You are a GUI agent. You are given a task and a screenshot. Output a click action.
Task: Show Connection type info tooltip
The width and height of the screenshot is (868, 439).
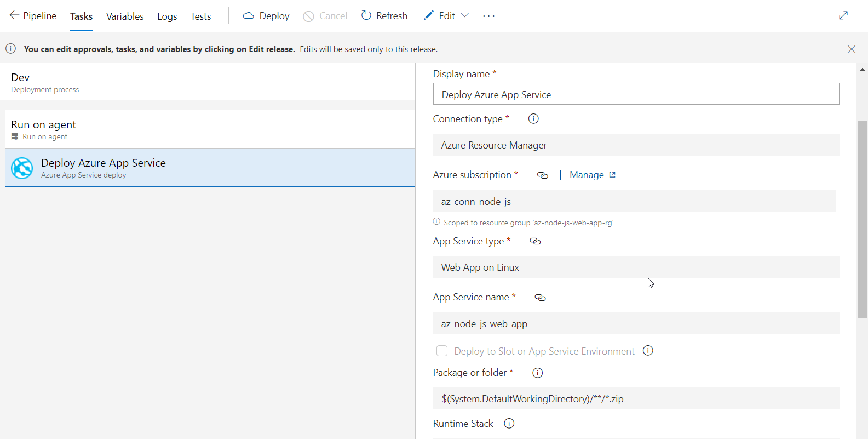[533, 118]
